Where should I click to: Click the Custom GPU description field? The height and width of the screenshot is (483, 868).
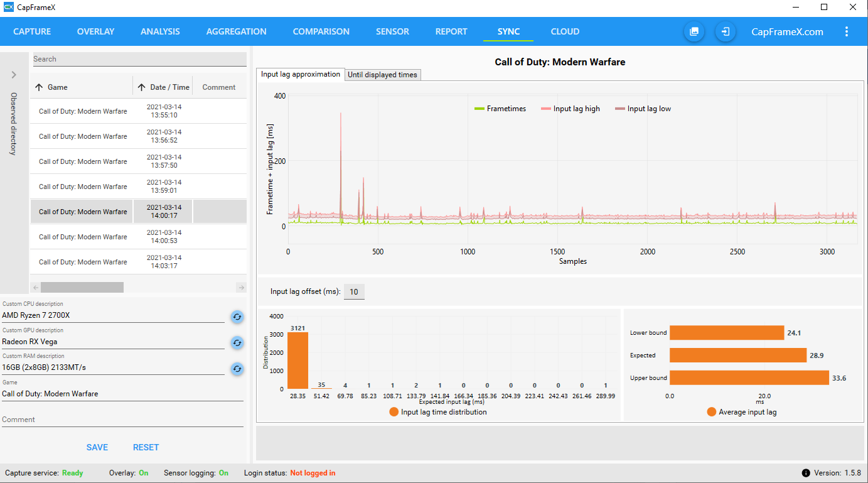point(113,342)
